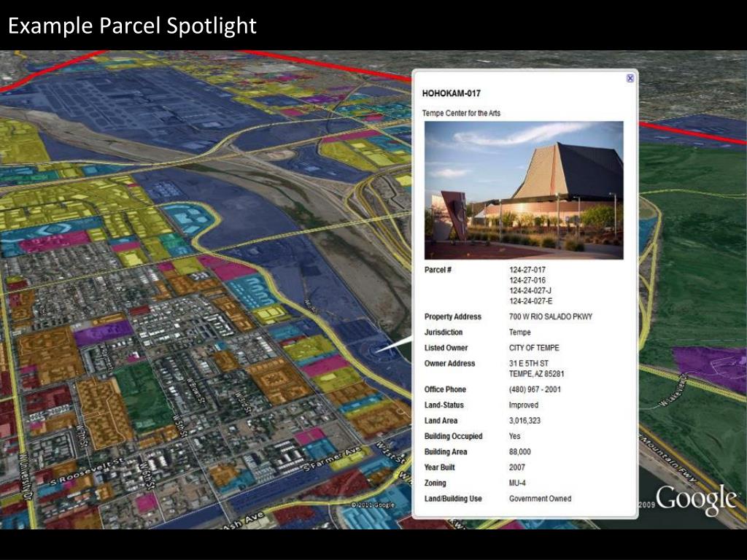Click zoning value MU-4

pos(517,483)
